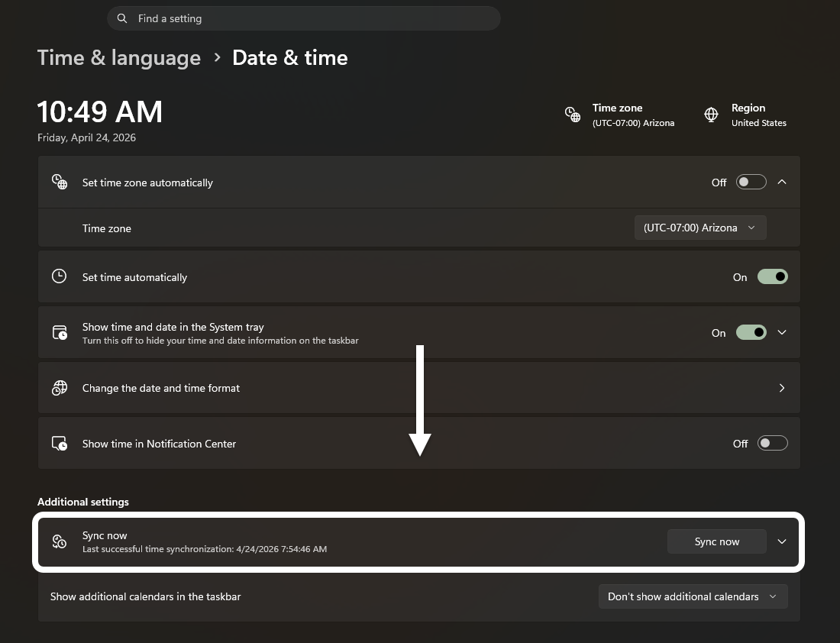This screenshot has height=643, width=840.
Task: Click the Region globe icon
Action: (711, 115)
